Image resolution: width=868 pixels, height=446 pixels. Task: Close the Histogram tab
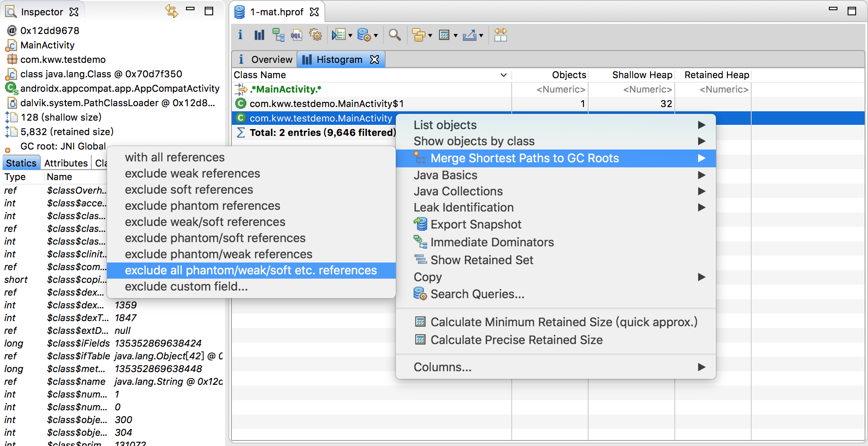pos(375,59)
